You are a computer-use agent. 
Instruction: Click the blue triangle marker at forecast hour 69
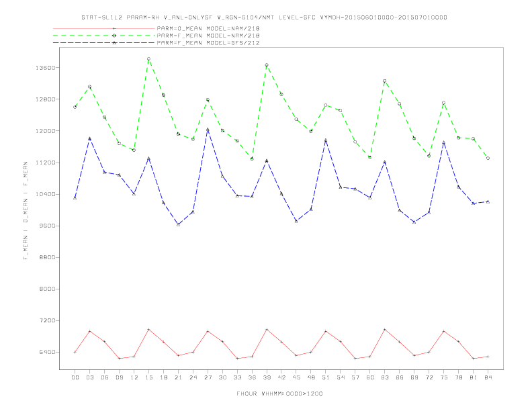coord(414,222)
